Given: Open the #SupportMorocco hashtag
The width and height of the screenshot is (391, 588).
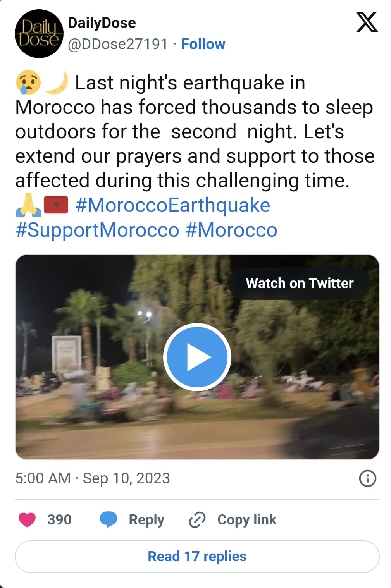Looking at the screenshot, I should [x=97, y=230].
